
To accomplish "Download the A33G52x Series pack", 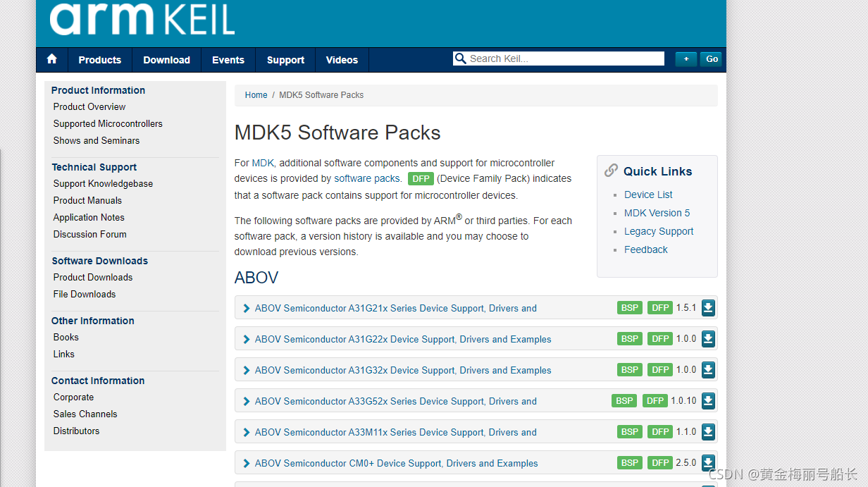I will point(708,401).
